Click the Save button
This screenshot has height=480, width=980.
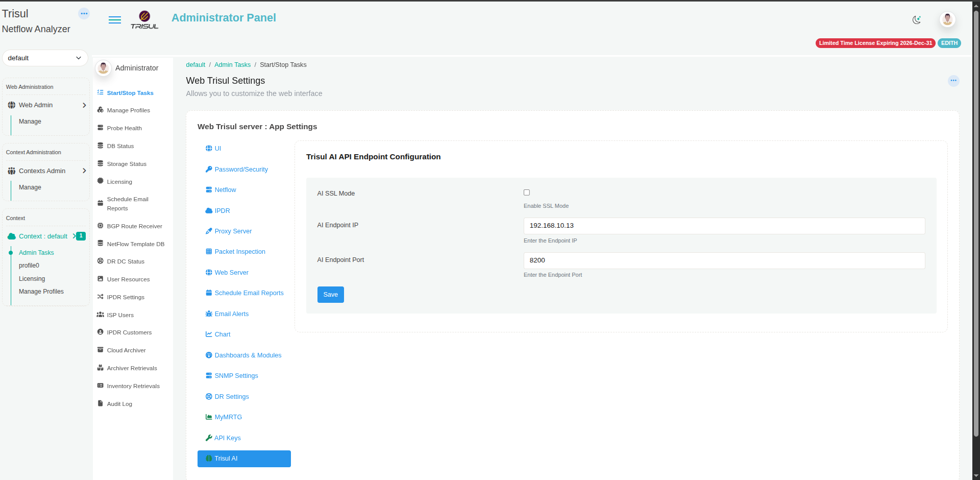[331, 295]
